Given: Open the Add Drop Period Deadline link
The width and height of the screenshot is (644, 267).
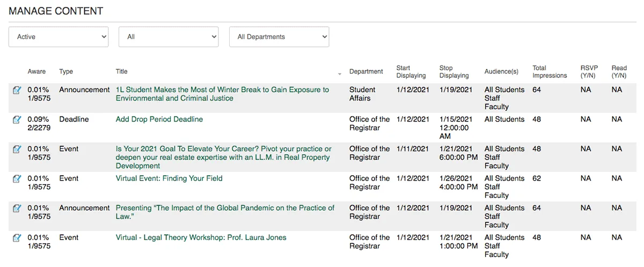Looking at the screenshot, I should click(x=159, y=119).
